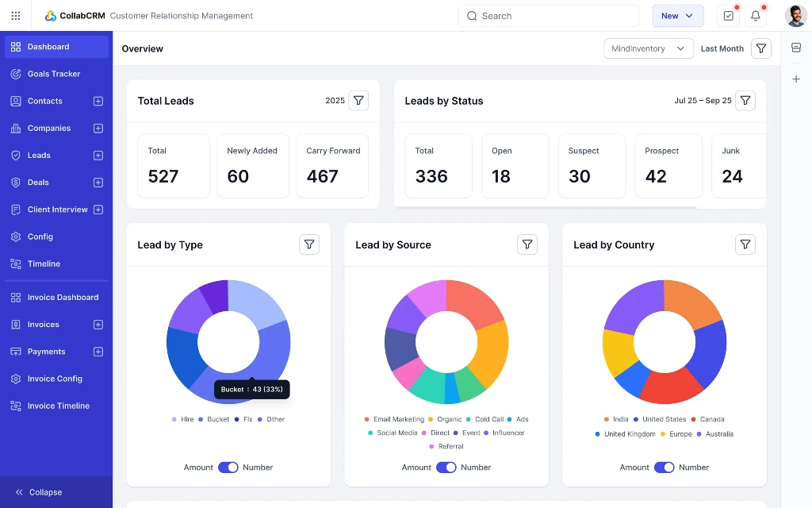The width and height of the screenshot is (812, 508).
Task: Toggle Amount/Number for Lead by Country
Action: (x=665, y=468)
